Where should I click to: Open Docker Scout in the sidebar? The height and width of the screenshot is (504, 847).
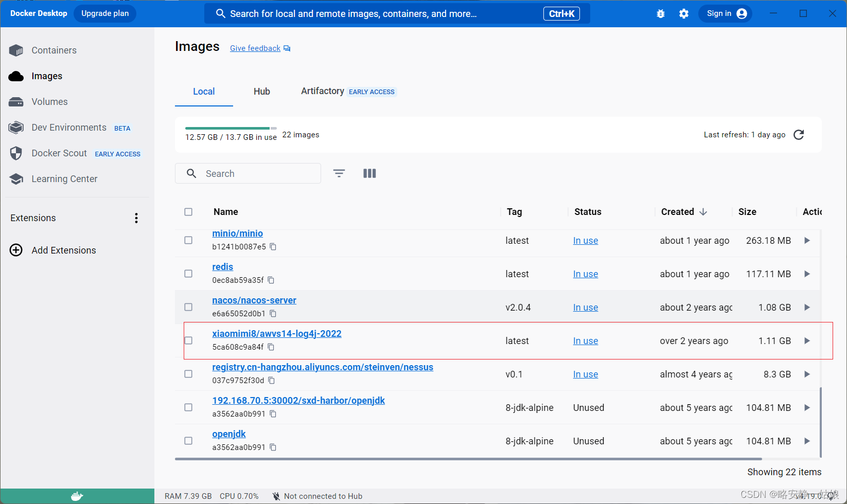tap(59, 153)
